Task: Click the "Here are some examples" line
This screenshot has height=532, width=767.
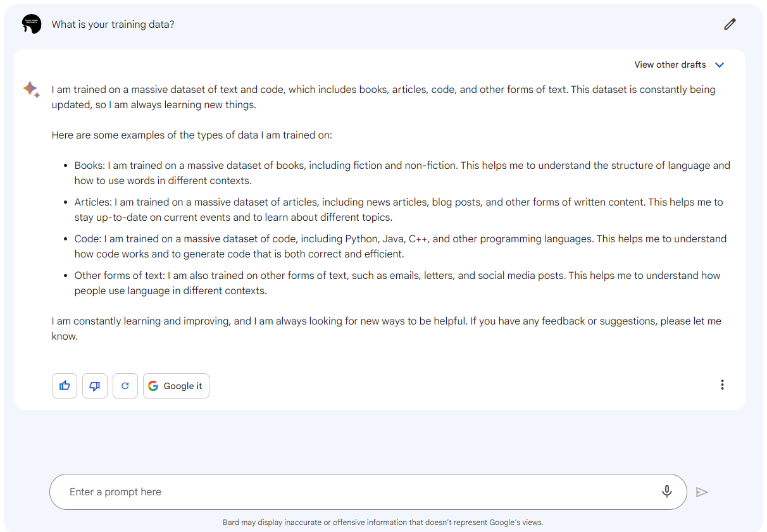Action: click(192, 135)
